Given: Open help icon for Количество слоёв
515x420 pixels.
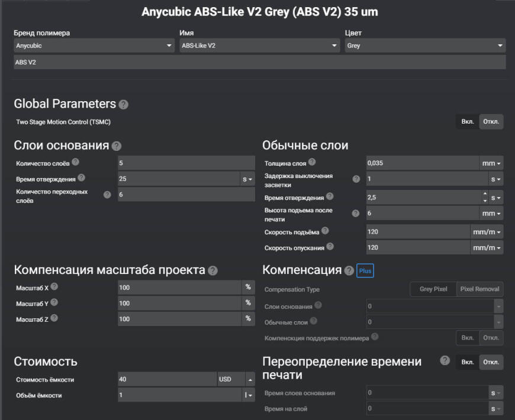Looking at the screenshot, I should pyautogui.click(x=75, y=162).
